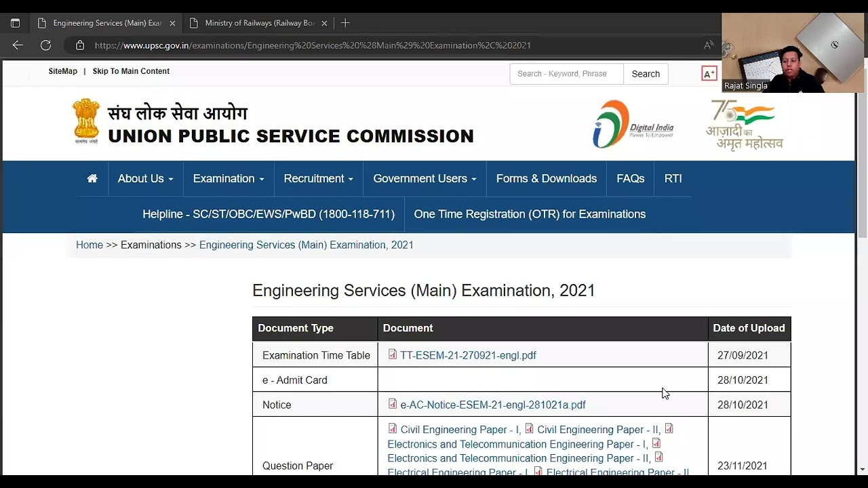Expand the Government Users dropdown

tap(425, 178)
